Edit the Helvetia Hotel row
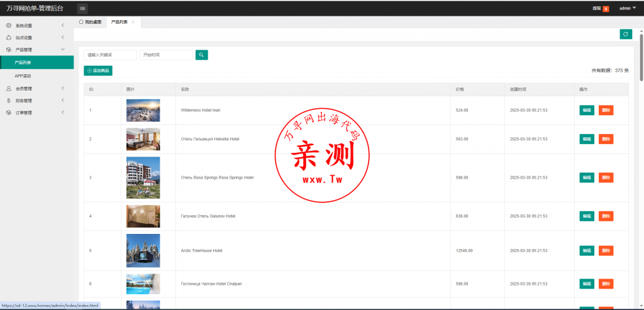The width and height of the screenshot is (644, 310). click(587, 139)
